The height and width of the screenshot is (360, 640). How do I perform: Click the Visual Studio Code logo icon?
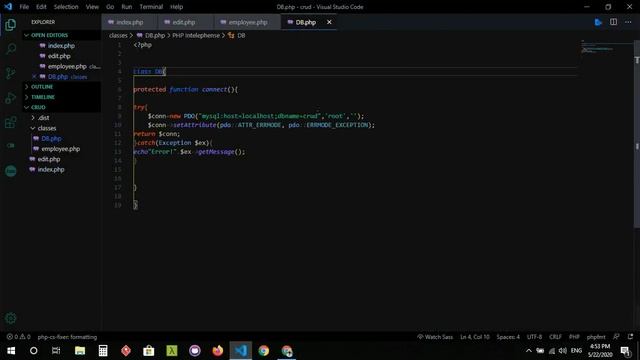[x=8, y=7]
